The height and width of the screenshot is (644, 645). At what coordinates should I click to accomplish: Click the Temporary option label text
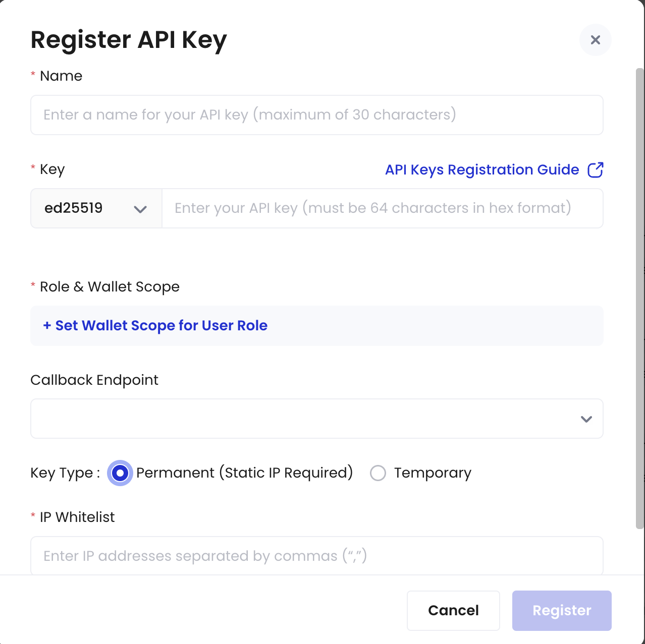pyautogui.click(x=433, y=473)
